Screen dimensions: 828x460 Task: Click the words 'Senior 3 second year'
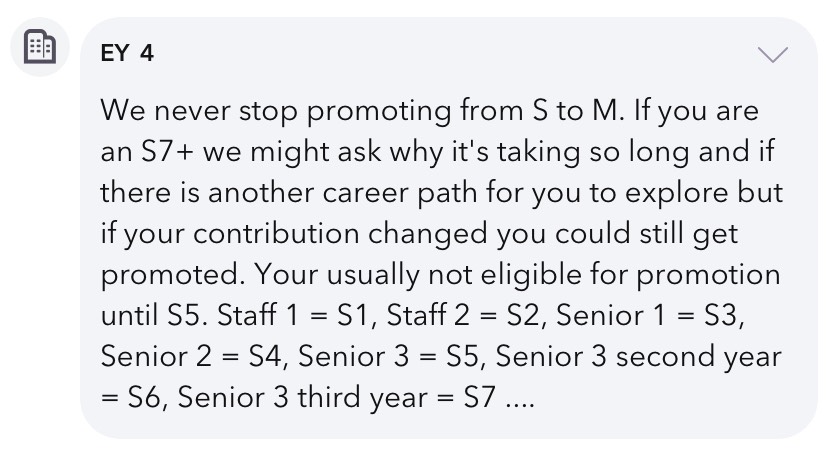pyautogui.click(x=639, y=355)
